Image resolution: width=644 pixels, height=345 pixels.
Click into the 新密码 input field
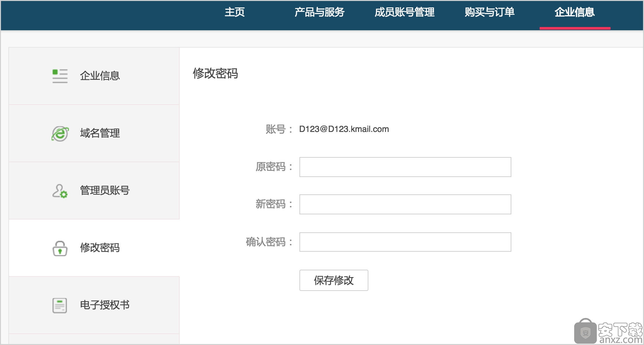(x=405, y=204)
